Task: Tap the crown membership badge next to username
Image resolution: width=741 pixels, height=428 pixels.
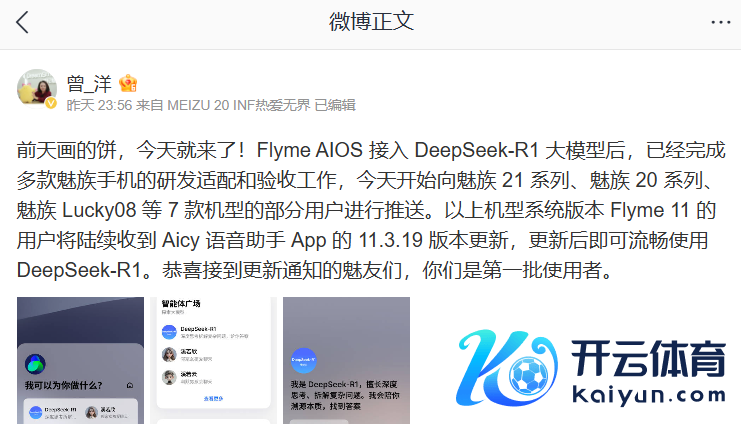Action: tap(128, 84)
